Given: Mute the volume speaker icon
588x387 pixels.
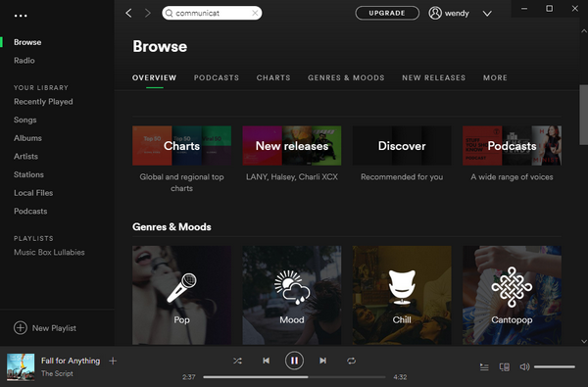Looking at the screenshot, I should [524, 366].
